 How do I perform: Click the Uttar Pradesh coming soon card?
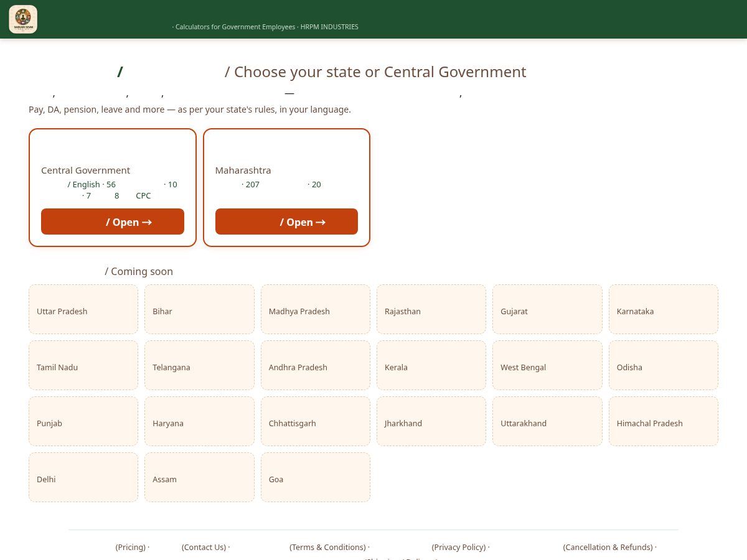83,309
